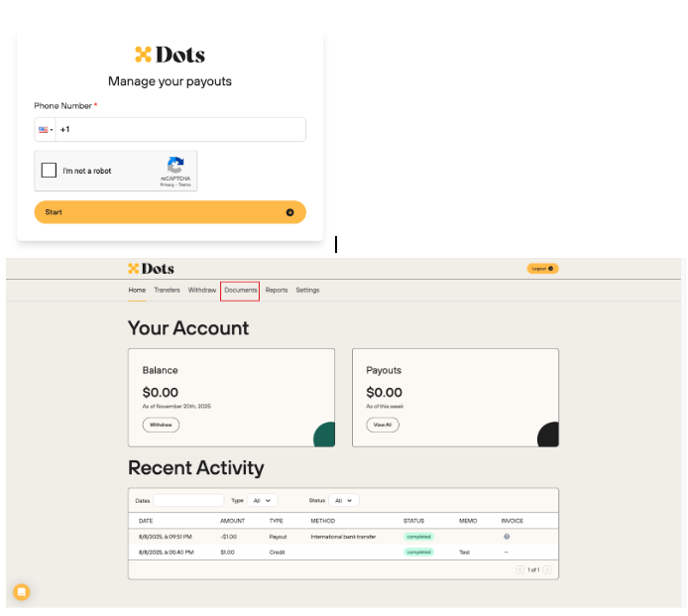Viewport: 688px width, 616px height.
Task: Click completed status badge in Credit row
Action: (418, 552)
